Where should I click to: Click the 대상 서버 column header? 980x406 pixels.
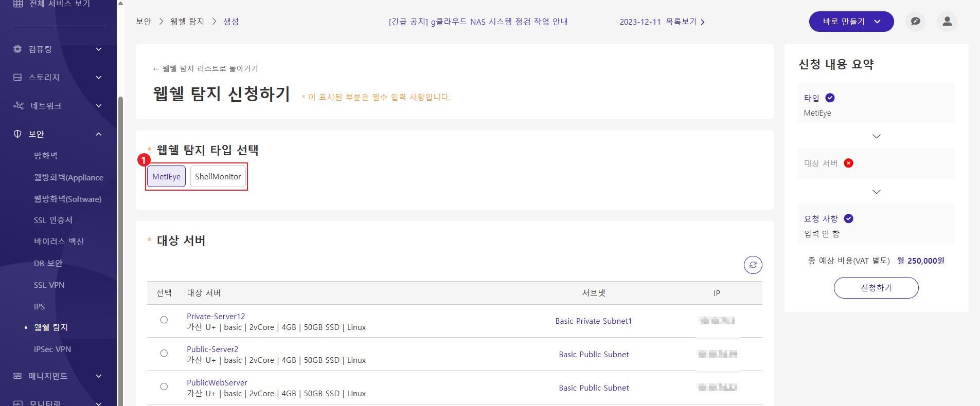pos(204,293)
